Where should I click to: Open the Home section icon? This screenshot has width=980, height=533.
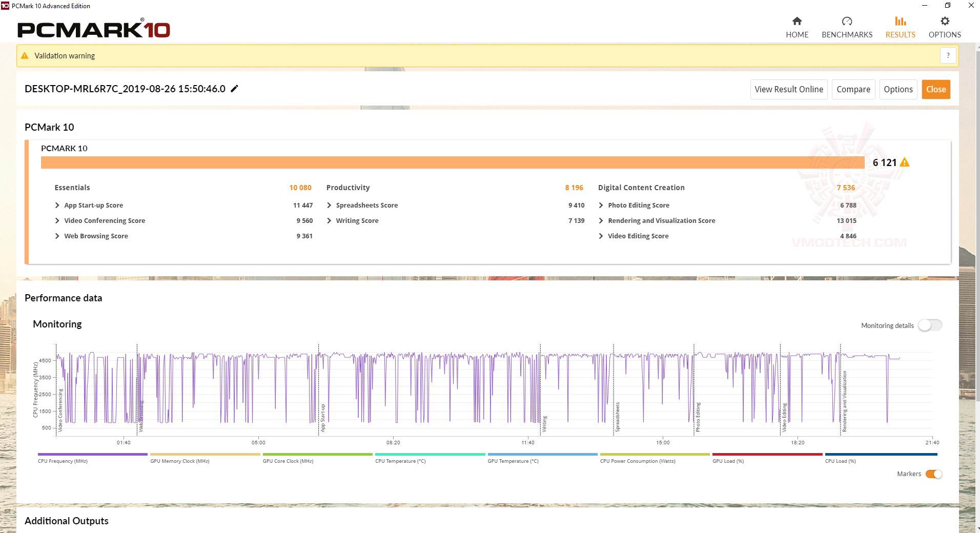pyautogui.click(x=797, y=21)
